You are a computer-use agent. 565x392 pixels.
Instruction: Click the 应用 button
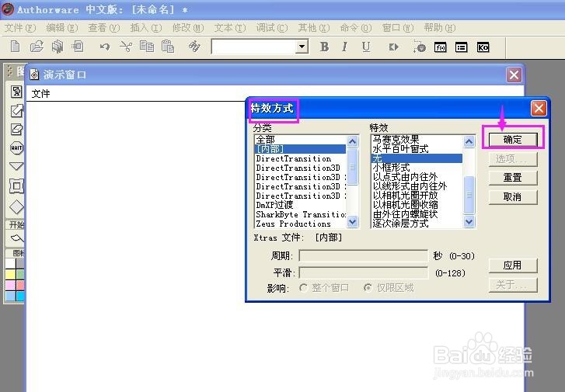coord(513,265)
